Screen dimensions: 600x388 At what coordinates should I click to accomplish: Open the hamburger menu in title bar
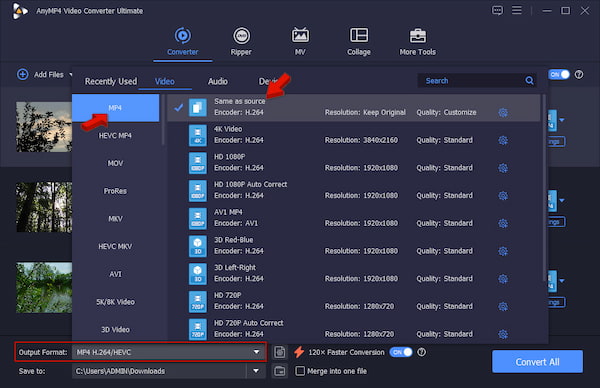pyautogui.click(x=517, y=10)
